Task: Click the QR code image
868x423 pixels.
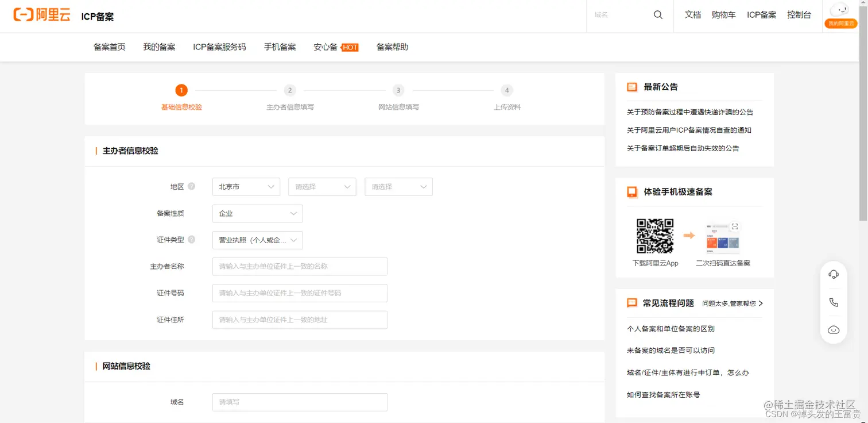Action: [655, 236]
